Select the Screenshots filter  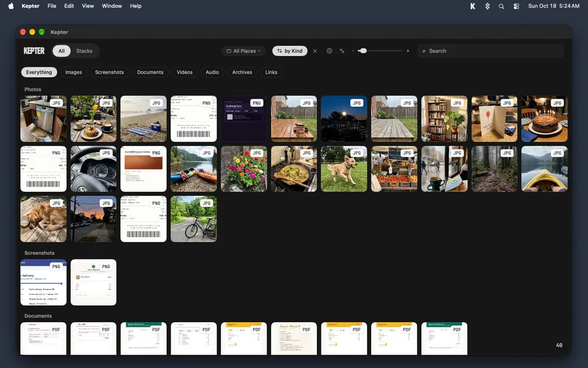click(110, 72)
